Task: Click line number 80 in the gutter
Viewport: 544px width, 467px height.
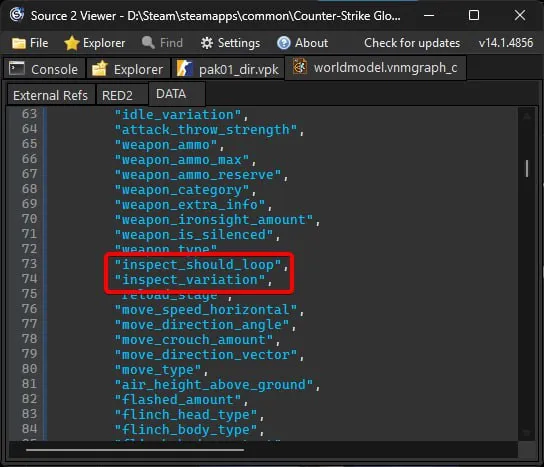Action: (29, 369)
